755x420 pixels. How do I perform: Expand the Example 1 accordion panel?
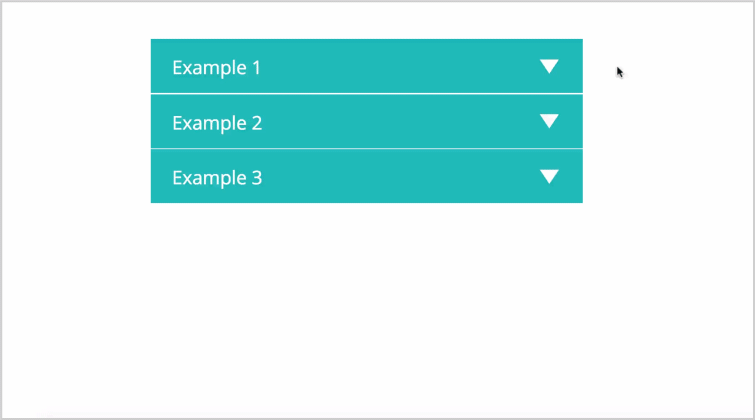(366, 66)
